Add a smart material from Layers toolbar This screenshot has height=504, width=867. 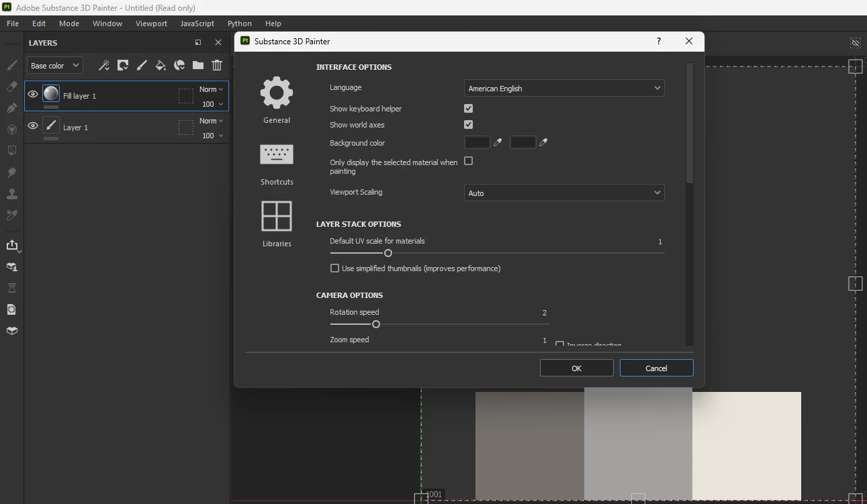click(179, 65)
